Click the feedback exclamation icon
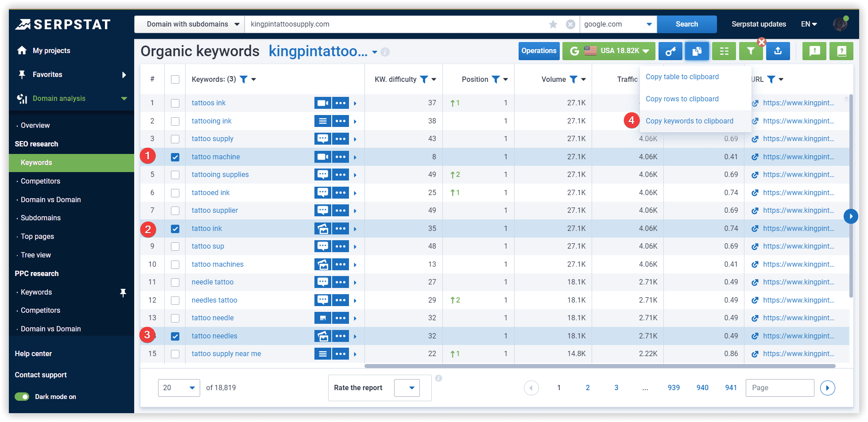Viewport: 868px width, 422px height. 814,51
